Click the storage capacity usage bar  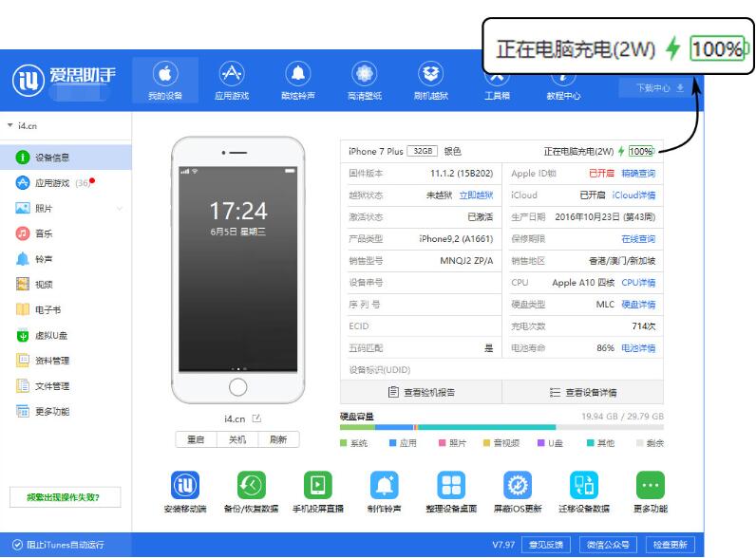click(x=501, y=428)
